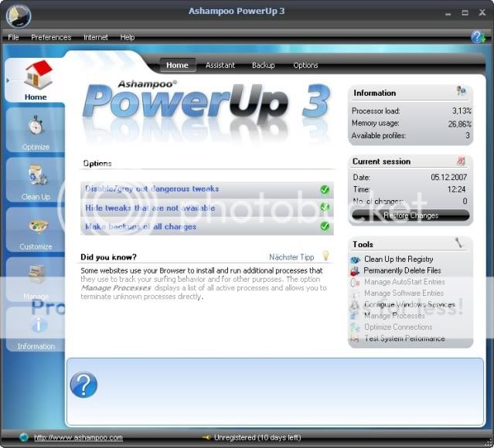This screenshot has width=494, height=448.
Task: Click the Home house icon
Action: pos(36,75)
